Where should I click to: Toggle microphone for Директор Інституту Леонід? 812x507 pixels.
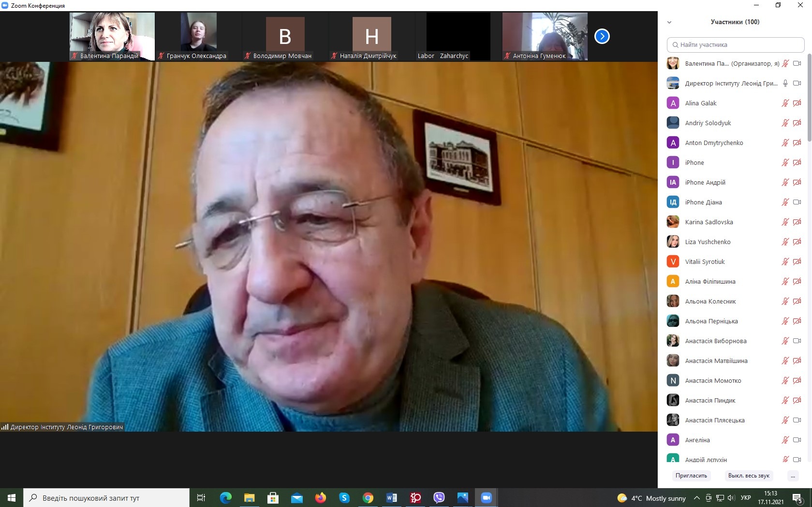click(x=785, y=83)
